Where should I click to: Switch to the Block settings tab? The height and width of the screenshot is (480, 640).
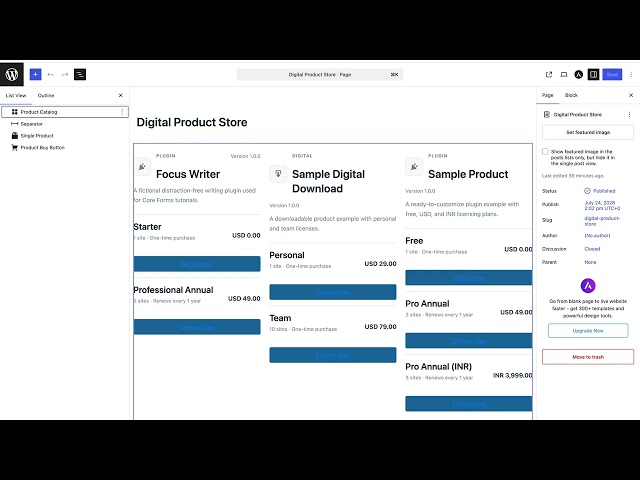coord(571,95)
